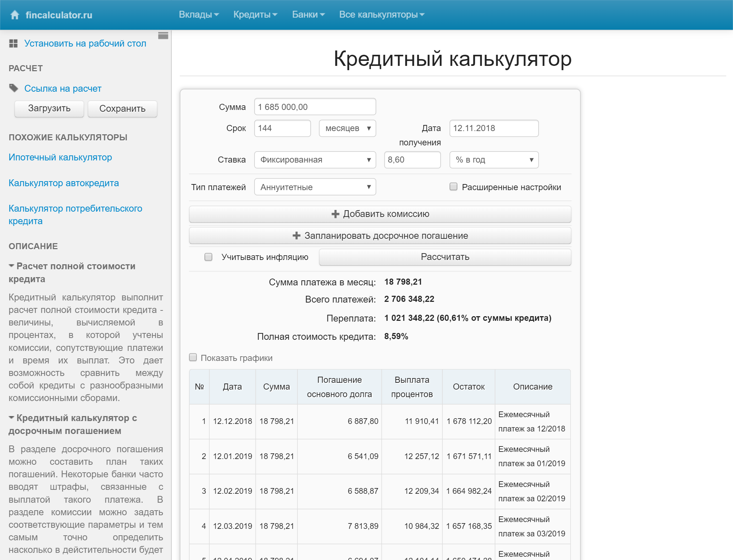Click the Сумма input field

pos(315,107)
